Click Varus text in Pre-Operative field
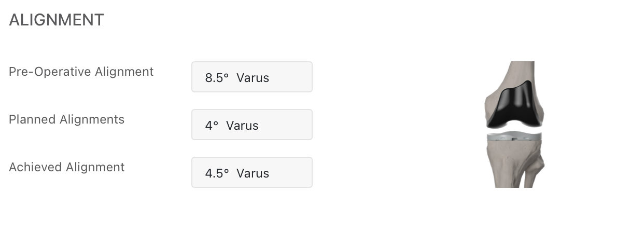The width and height of the screenshot is (644, 245). coord(253,78)
